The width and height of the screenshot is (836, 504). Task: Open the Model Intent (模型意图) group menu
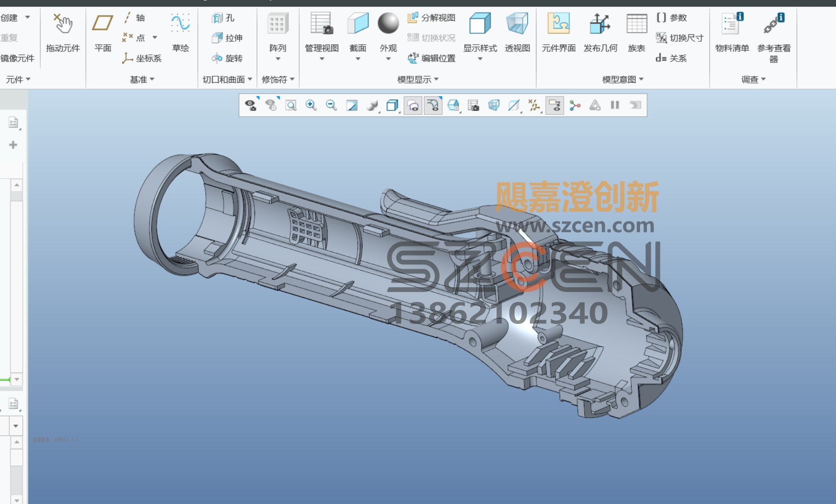click(x=623, y=79)
